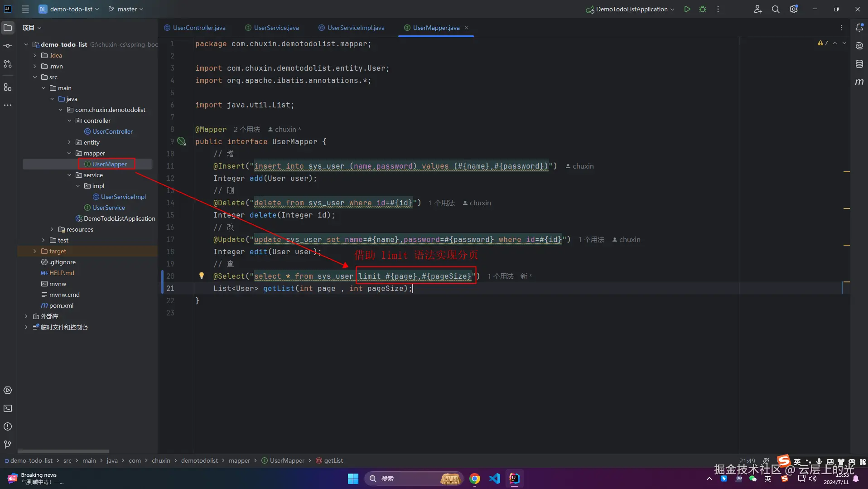Viewport: 868px width, 489px height.
Task: Open UserController in project tree
Action: (x=108, y=131)
